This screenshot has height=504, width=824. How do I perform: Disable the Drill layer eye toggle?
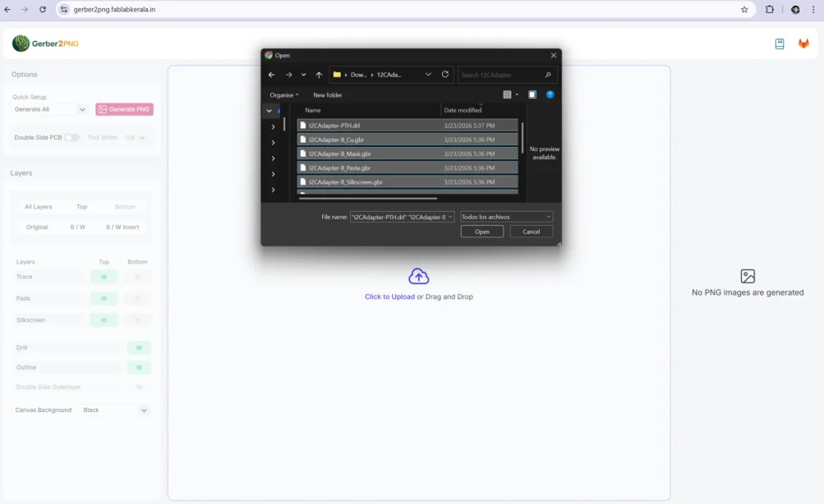pyautogui.click(x=138, y=347)
